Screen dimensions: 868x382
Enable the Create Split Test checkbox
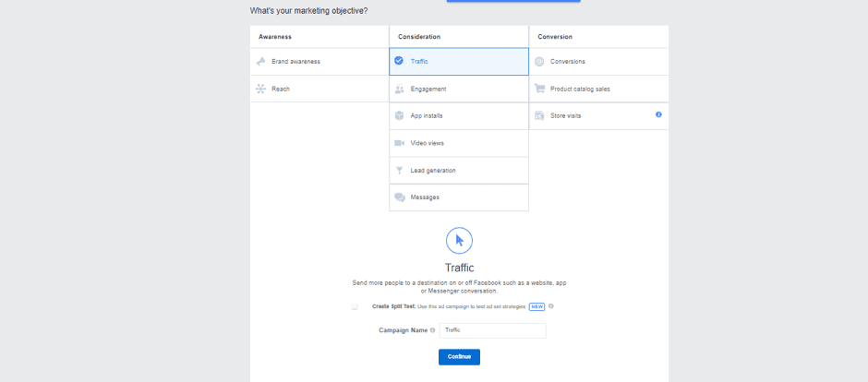(355, 306)
